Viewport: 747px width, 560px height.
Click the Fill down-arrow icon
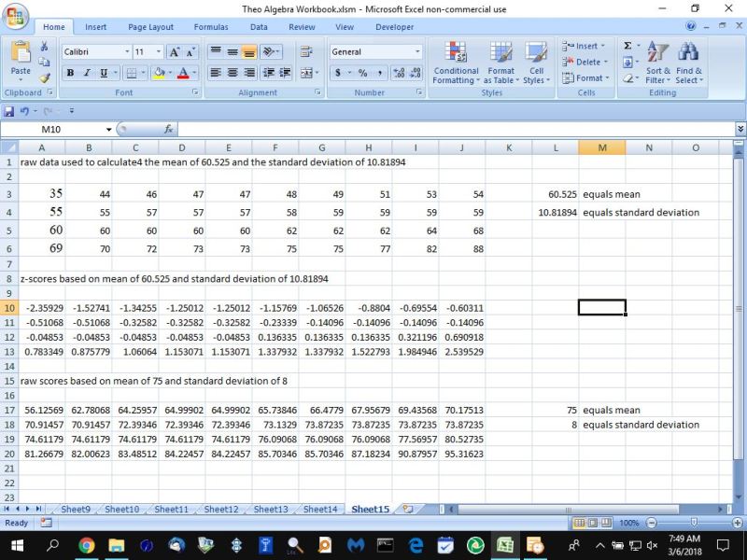(x=627, y=62)
